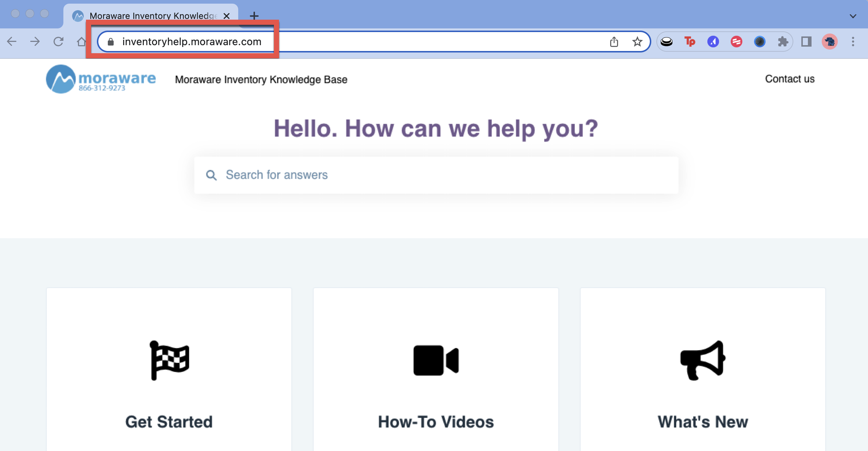Go back using the browser back arrow
The image size is (868, 451).
click(x=12, y=42)
